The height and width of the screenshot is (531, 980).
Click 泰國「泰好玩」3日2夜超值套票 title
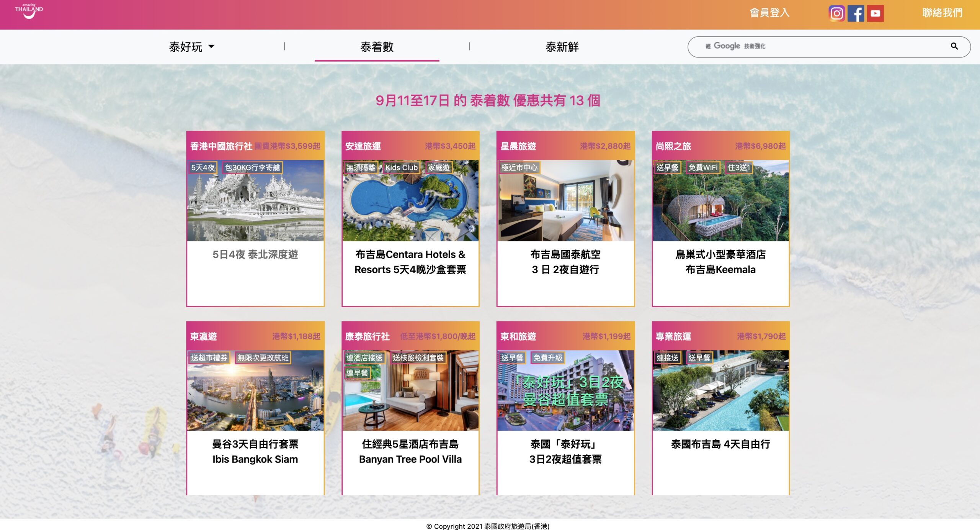pos(565,452)
